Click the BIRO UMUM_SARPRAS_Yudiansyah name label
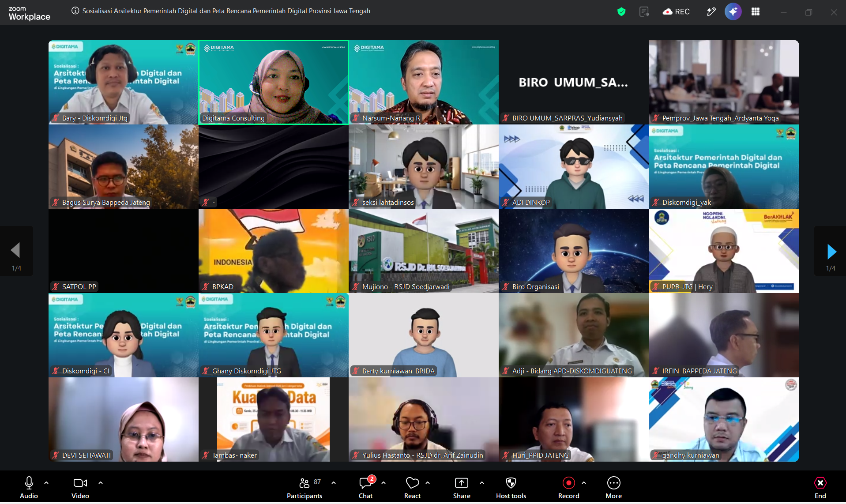The height and width of the screenshot is (504, 846). pyautogui.click(x=567, y=118)
